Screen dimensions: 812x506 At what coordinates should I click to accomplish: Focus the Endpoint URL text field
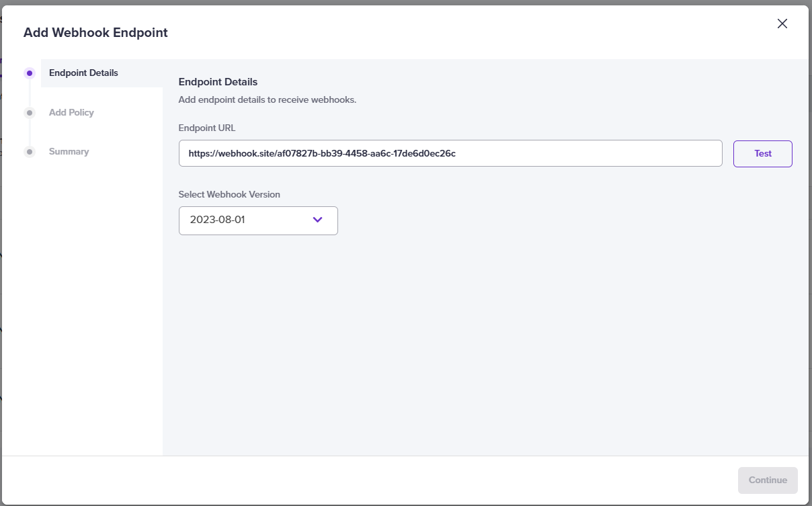tap(450, 153)
